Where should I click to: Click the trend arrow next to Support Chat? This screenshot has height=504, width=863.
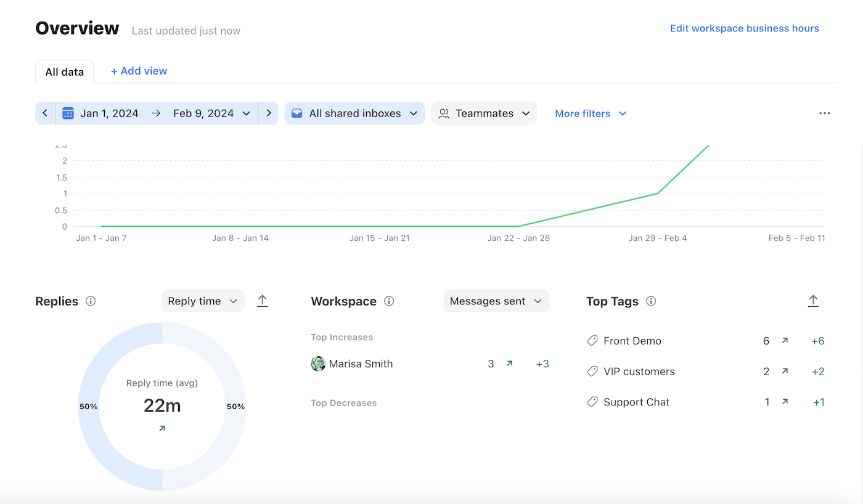tap(785, 402)
